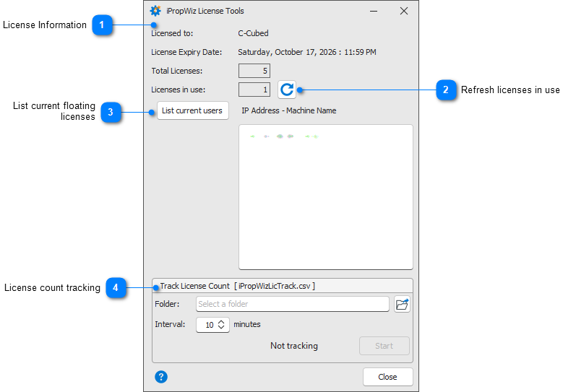Click the Licenses in use value box

254,90
